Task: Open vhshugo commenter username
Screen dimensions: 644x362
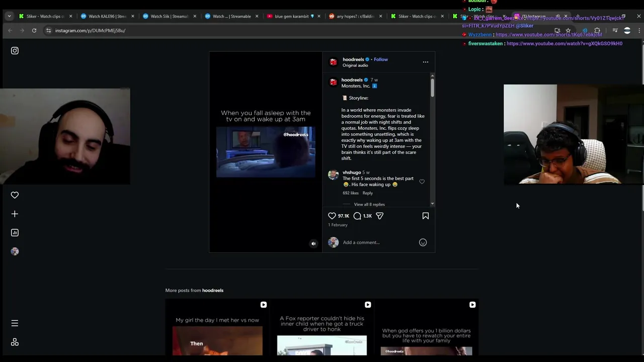Action: point(352,172)
